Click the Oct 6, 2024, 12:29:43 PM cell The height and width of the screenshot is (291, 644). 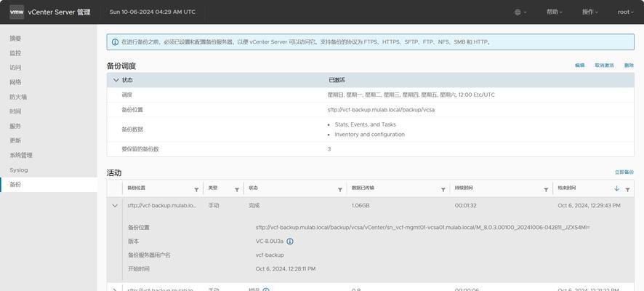589,205
